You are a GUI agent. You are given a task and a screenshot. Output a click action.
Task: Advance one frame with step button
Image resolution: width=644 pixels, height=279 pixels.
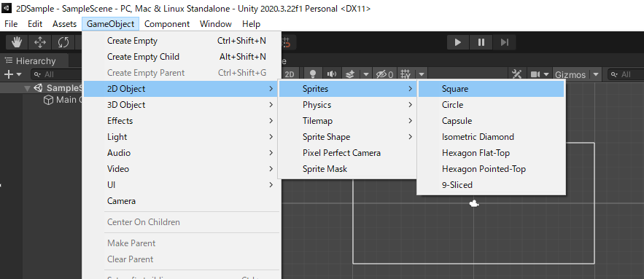[x=505, y=42]
